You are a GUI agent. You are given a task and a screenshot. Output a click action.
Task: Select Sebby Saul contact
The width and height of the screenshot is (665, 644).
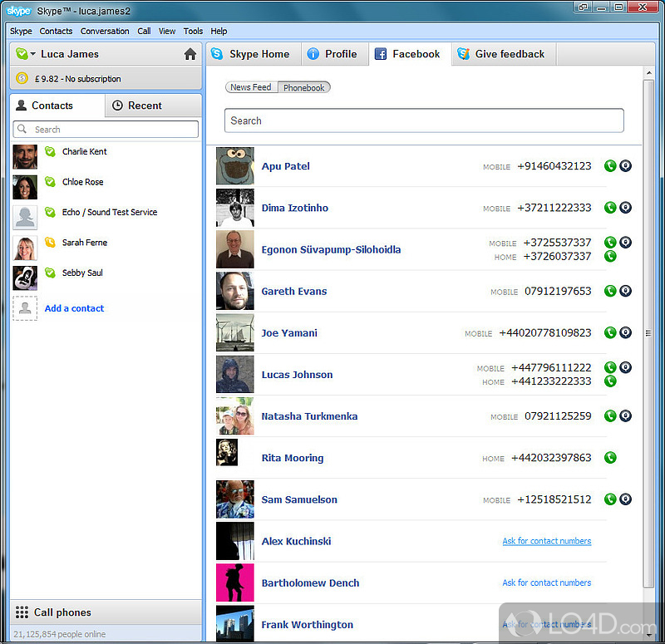pyautogui.click(x=106, y=278)
